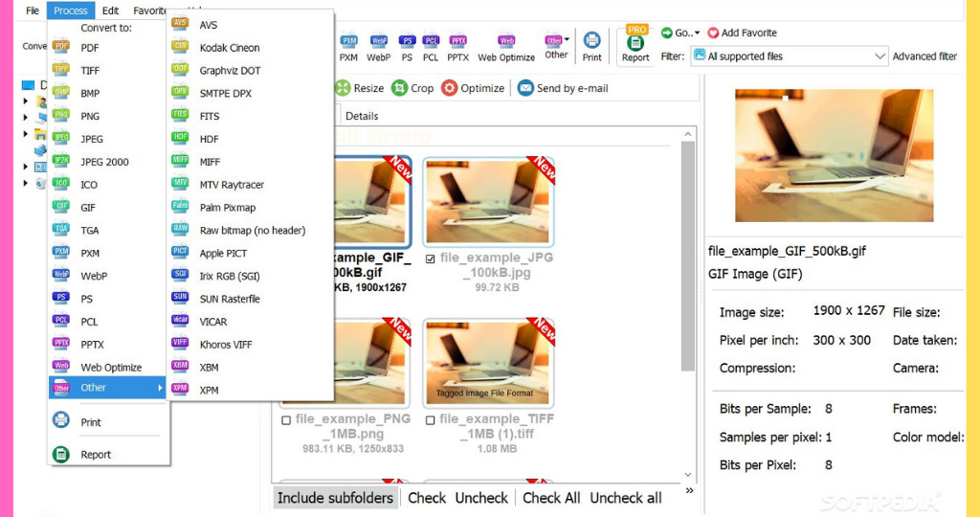Check the file_example_TIFF_1MB (1).tiff checkbox

[x=430, y=420]
